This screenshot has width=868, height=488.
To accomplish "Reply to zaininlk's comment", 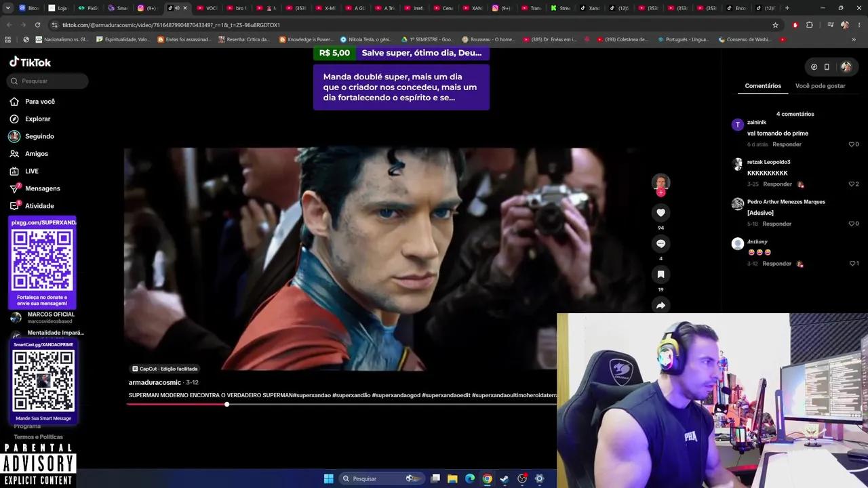I will [x=787, y=144].
